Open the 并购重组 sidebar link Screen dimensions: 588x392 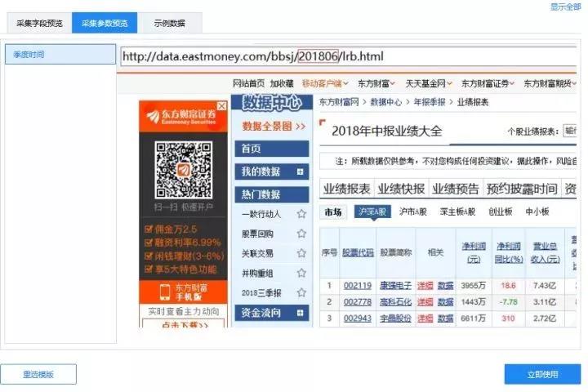[257, 273]
